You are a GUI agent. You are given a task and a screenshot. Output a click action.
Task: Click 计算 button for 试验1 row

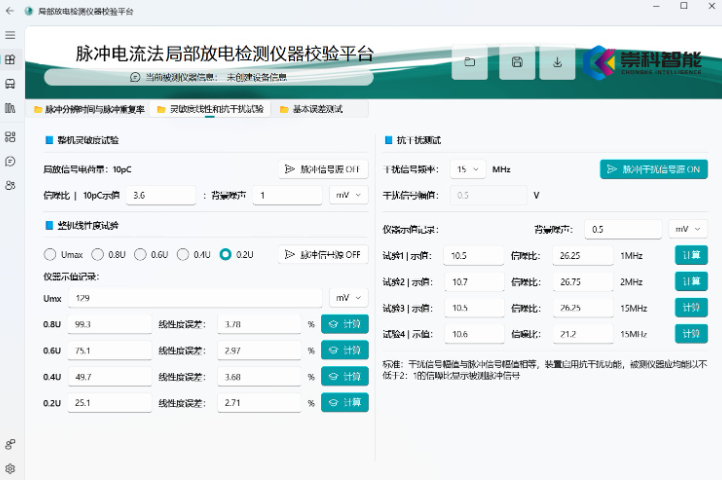point(691,255)
